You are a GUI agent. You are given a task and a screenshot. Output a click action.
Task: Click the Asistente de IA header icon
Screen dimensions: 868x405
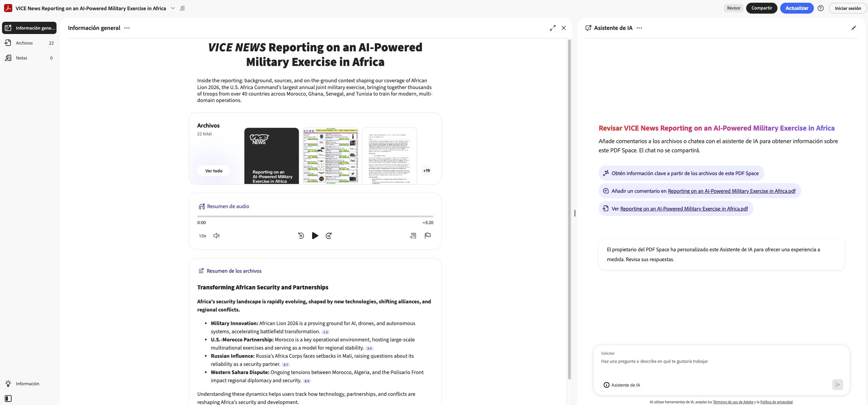[588, 28]
